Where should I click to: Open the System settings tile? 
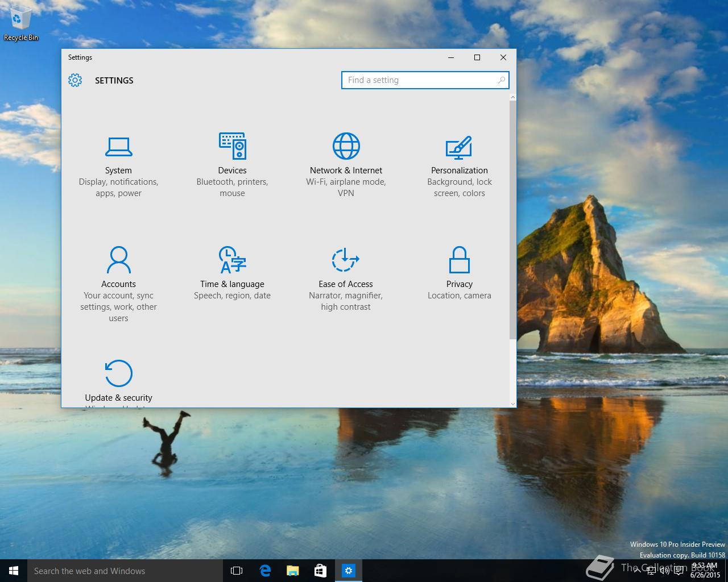(x=118, y=165)
